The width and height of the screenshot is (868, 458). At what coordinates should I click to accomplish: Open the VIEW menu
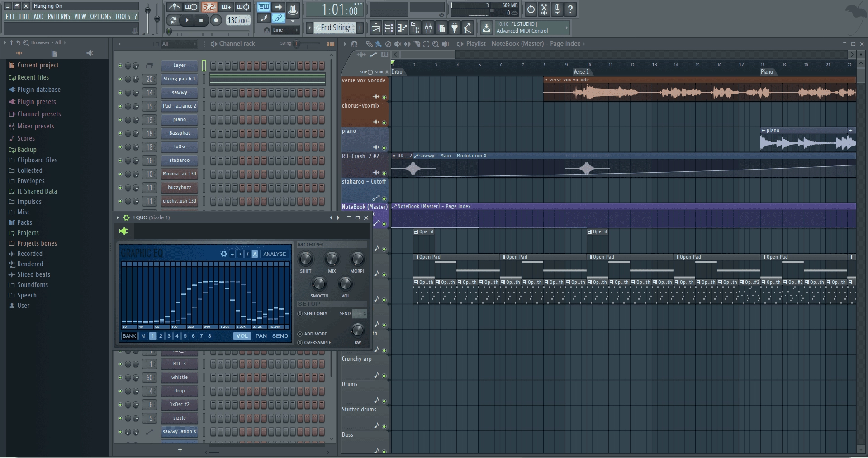click(x=80, y=16)
